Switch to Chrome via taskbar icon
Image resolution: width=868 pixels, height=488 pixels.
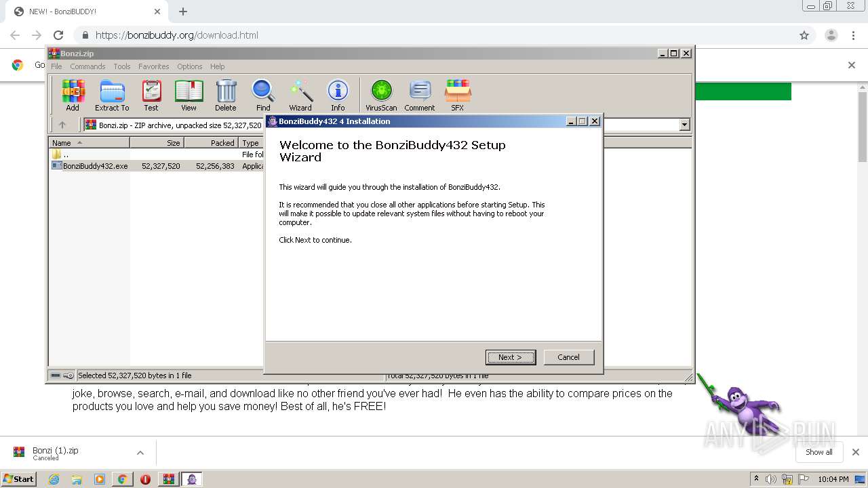tap(123, 479)
